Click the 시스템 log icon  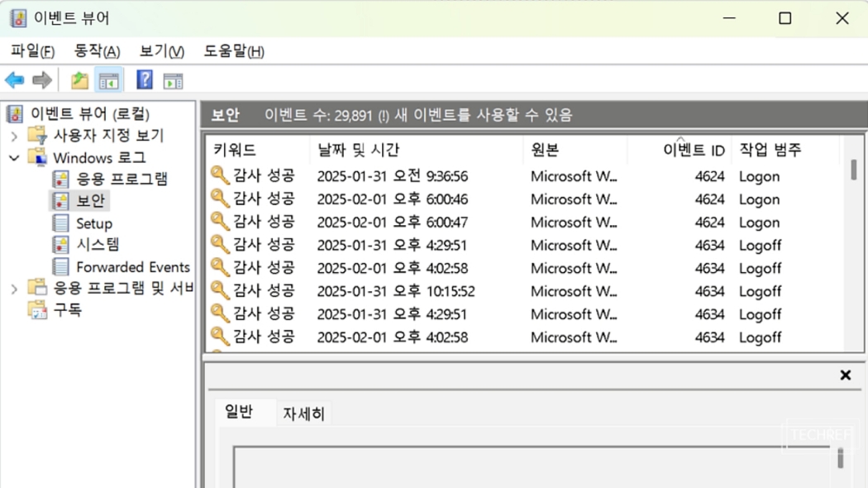(x=61, y=244)
